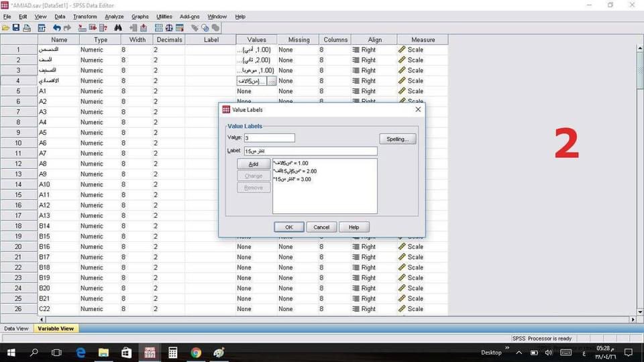Save the file with the floppy disk icon

click(x=16, y=28)
